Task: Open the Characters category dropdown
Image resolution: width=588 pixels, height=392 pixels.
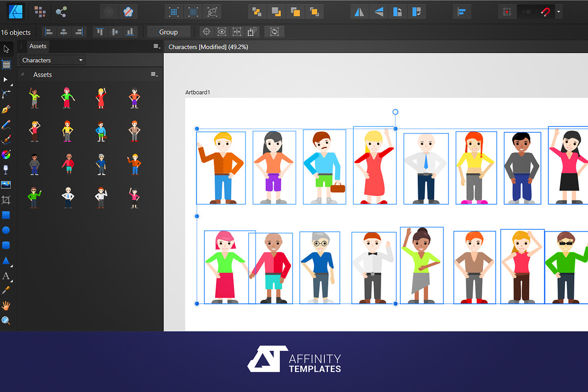Action: [x=52, y=60]
